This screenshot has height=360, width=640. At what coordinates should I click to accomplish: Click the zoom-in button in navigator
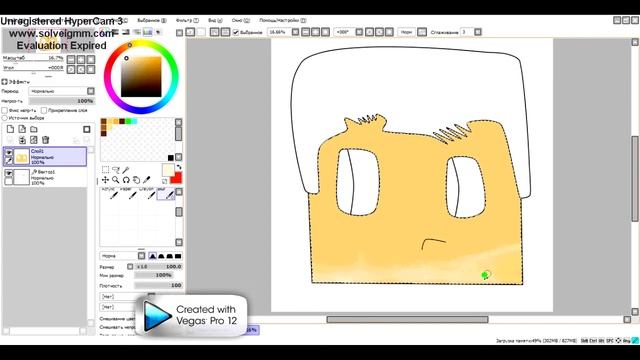point(81,60)
